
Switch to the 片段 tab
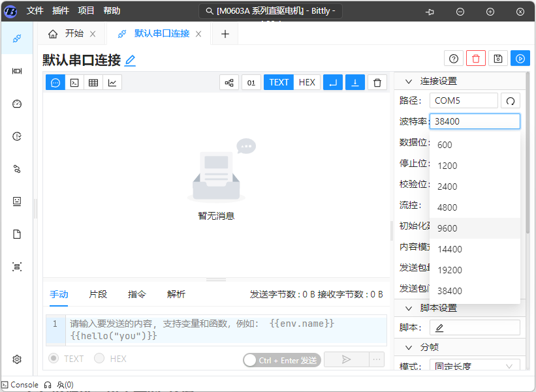point(98,294)
